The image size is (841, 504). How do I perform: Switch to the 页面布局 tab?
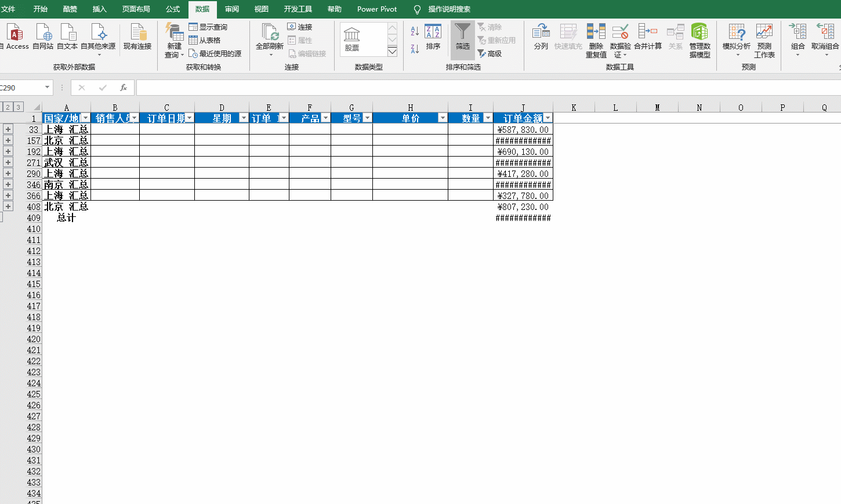(136, 9)
